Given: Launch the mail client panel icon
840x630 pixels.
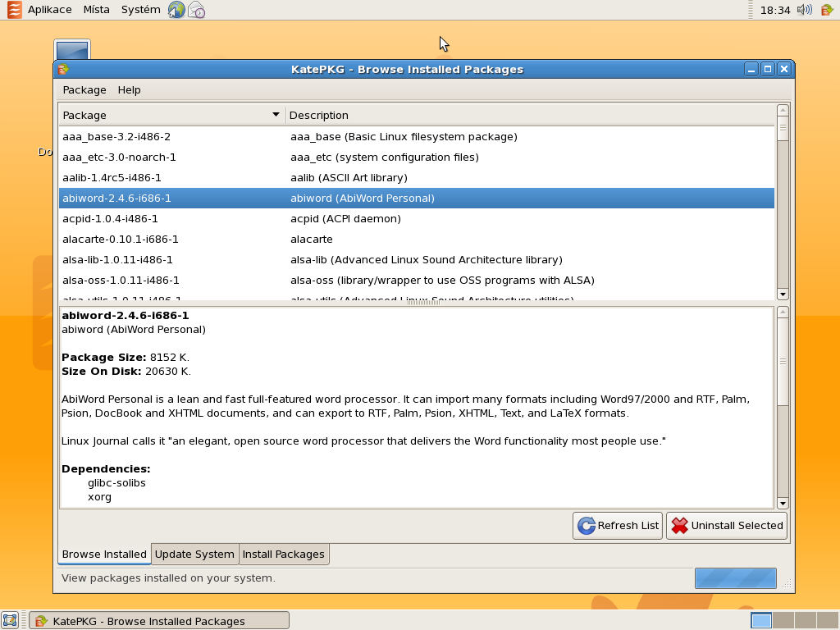Looking at the screenshot, I should 197,10.
